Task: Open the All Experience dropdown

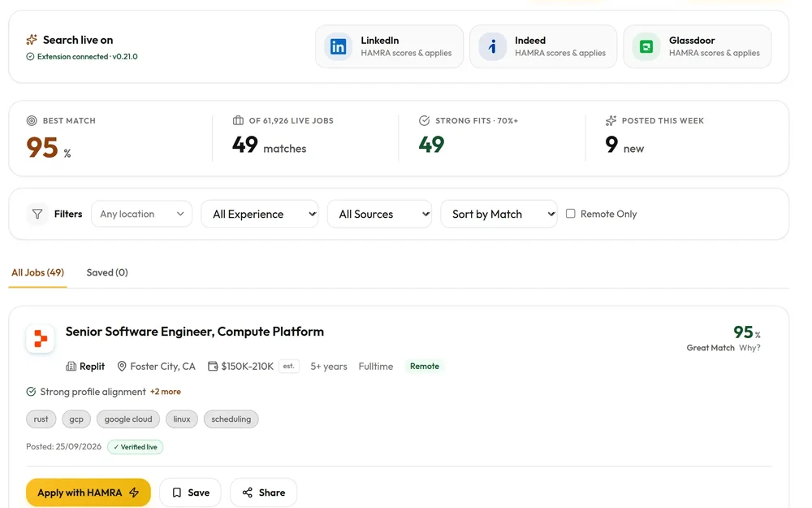Action: (x=260, y=214)
